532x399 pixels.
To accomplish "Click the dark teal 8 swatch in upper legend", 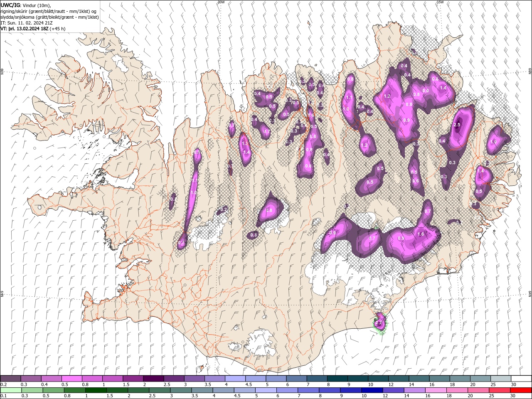I will [x=337, y=379].
